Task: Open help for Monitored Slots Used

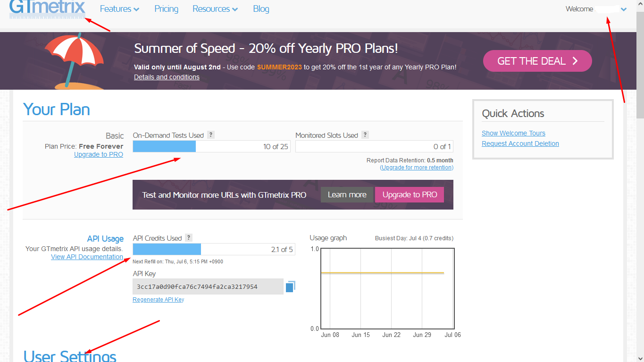Action: (365, 135)
